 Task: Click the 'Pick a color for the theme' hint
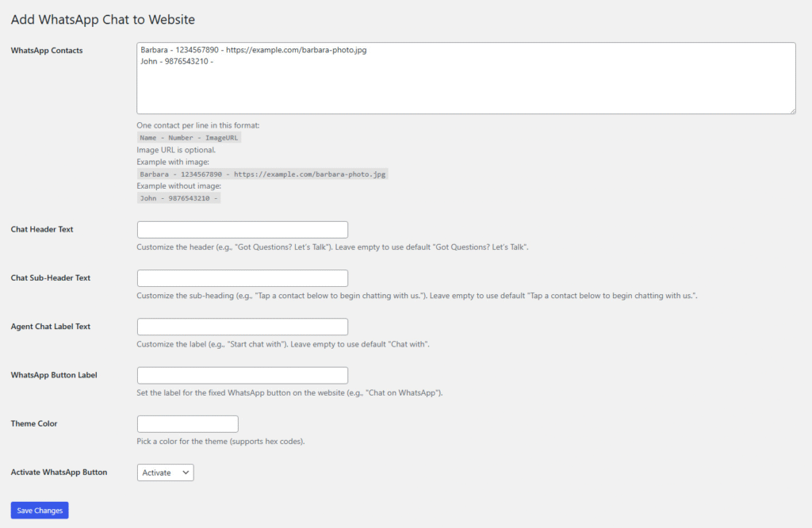point(220,442)
